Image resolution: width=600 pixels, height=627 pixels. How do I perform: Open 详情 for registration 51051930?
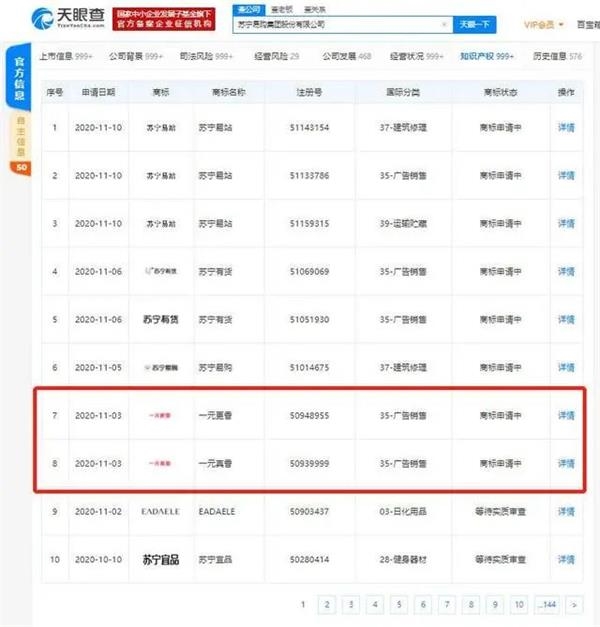(566, 319)
